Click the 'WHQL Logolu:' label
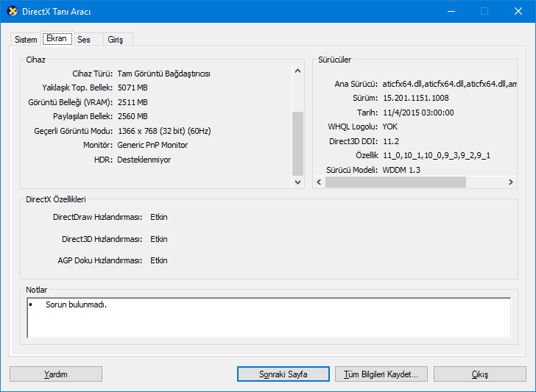This screenshot has height=392, width=536. click(353, 126)
